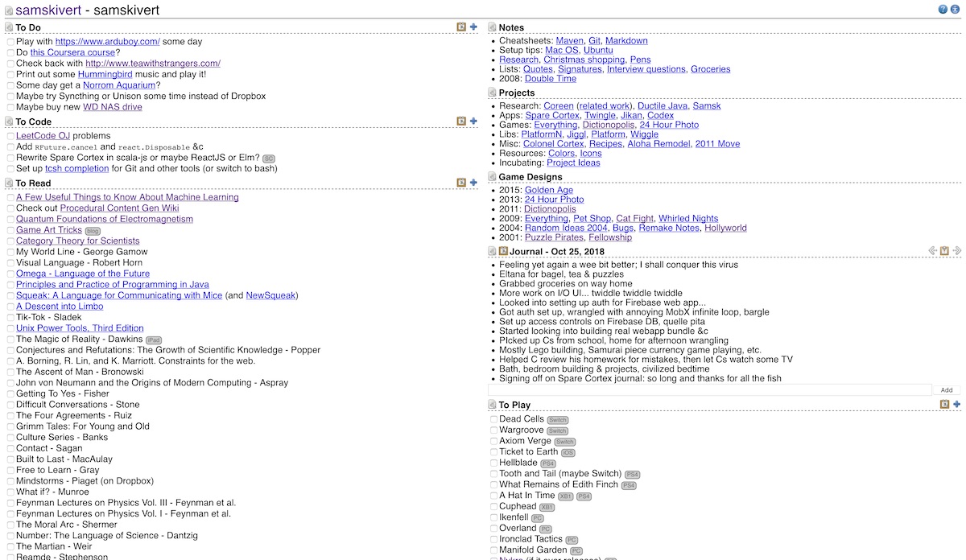Viewport: 966px width, 560px height.
Task: Check off 'Maybe buy new WD NAS drive'
Action: click(10, 107)
